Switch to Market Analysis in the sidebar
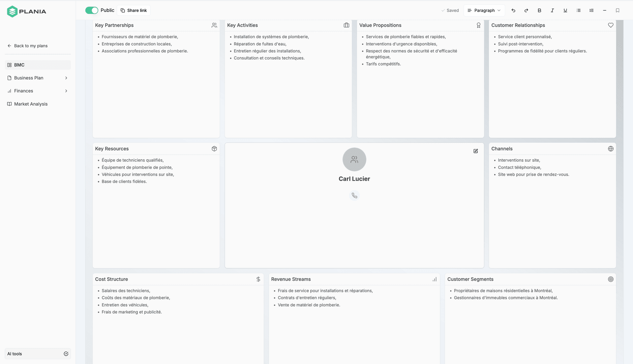This screenshot has width=633, height=364. coord(30,104)
